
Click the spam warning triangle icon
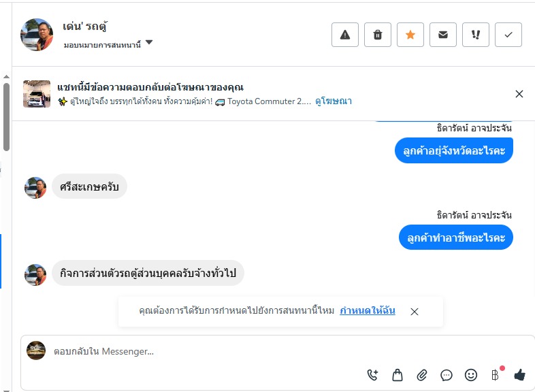tap(345, 35)
